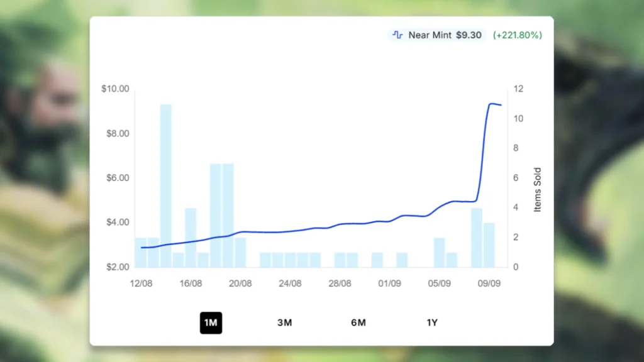
Task: Select the 1M time range tab
Action: [211, 323]
